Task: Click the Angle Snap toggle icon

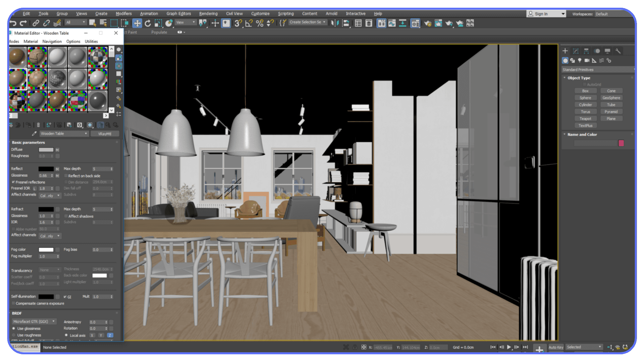Action: pos(249,23)
